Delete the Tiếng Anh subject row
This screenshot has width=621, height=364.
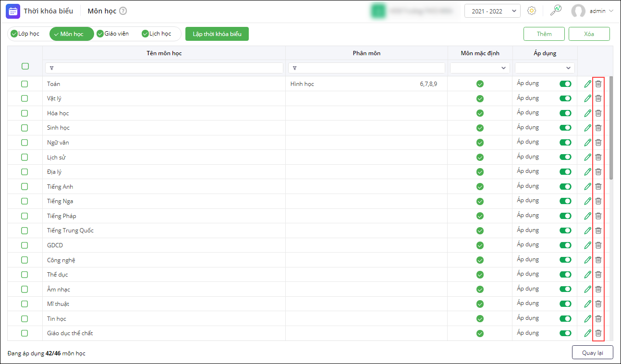tap(598, 187)
